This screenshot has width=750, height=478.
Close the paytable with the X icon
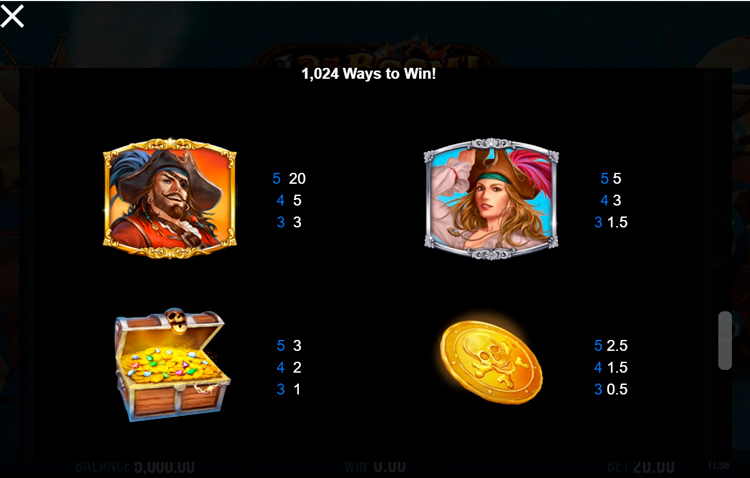click(x=12, y=16)
